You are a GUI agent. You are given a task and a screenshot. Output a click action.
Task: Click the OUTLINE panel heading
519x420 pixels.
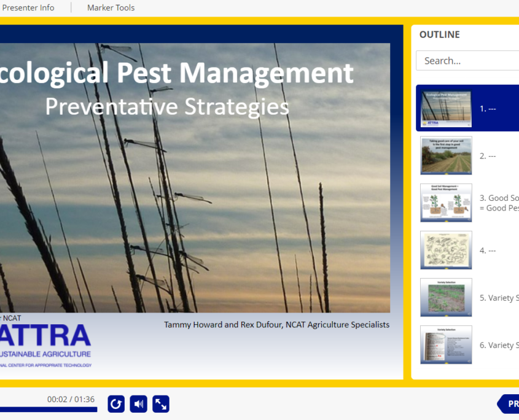(x=439, y=35)
